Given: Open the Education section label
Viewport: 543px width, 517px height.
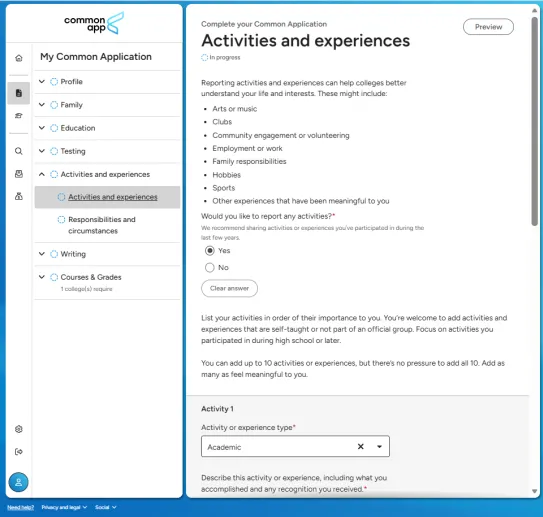Looking at the screenshot, I should pos(78,128).
